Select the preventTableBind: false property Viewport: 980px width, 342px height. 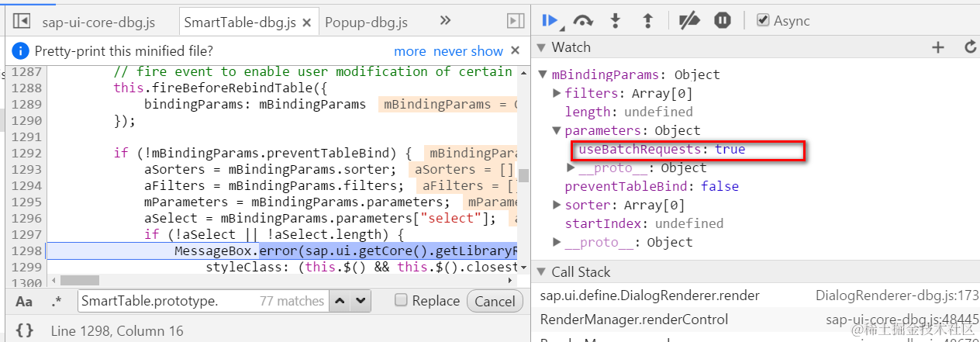coord(651,187)
